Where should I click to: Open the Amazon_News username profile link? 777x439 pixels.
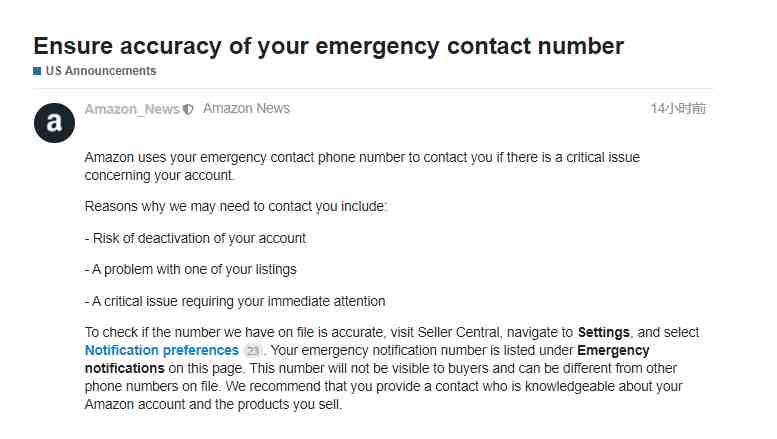132,109
